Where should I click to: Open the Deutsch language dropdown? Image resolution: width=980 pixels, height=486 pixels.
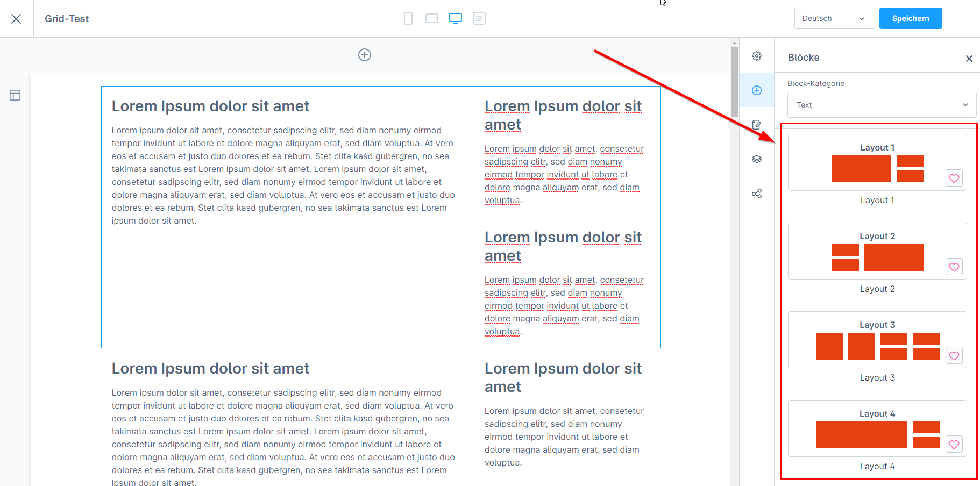click(834, 18)
